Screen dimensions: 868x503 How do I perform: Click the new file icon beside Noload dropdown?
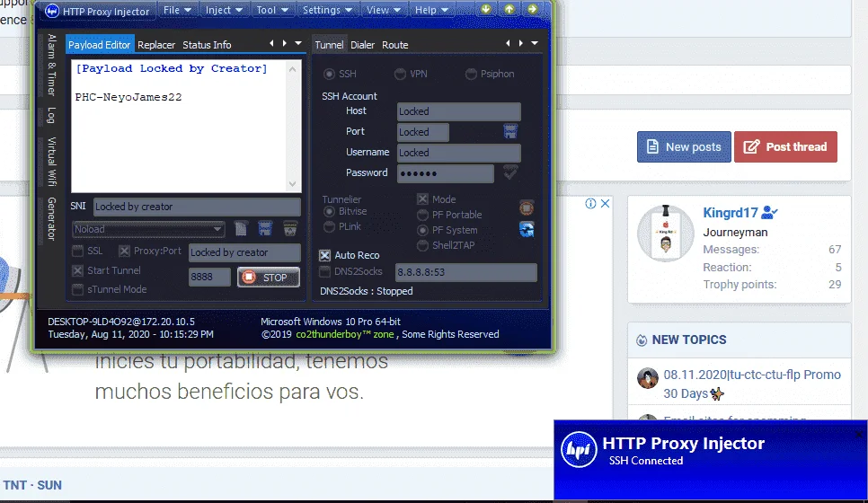tap(240, 228)
